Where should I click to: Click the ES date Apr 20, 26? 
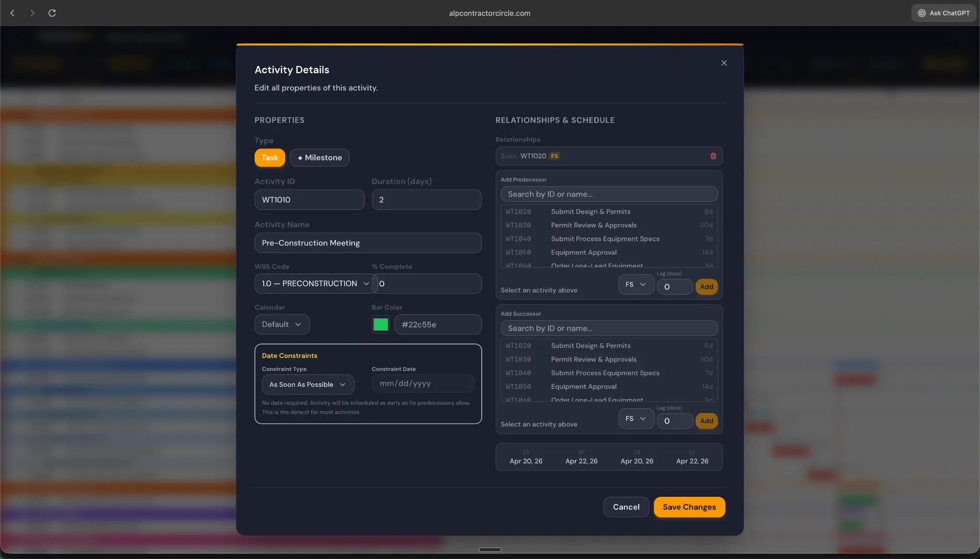526,461
